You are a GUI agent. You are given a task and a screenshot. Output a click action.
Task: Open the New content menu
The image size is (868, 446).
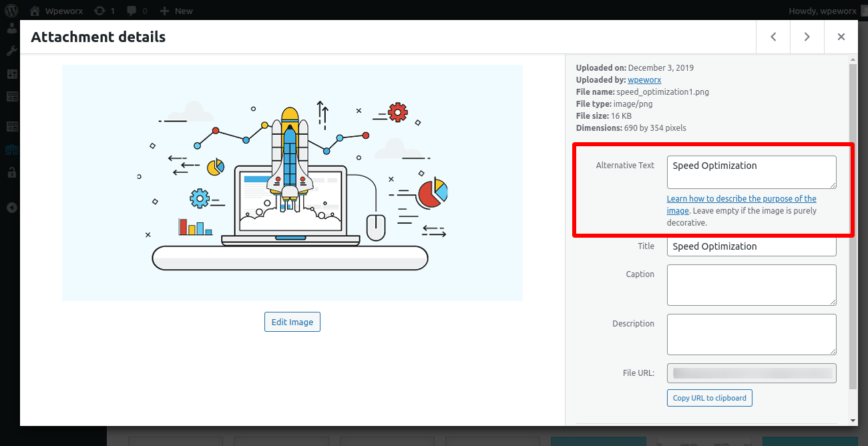[176, 11]
